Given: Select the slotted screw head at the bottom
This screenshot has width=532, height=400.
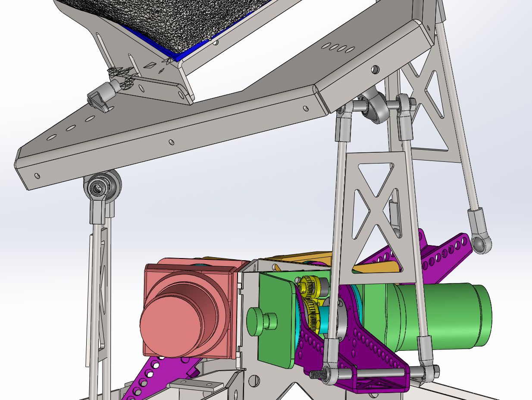Looking at the screenshot, I should coord(254,381).
